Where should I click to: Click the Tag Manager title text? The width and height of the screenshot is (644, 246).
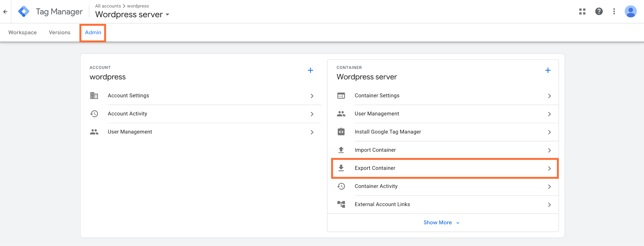tap(59, 12)
